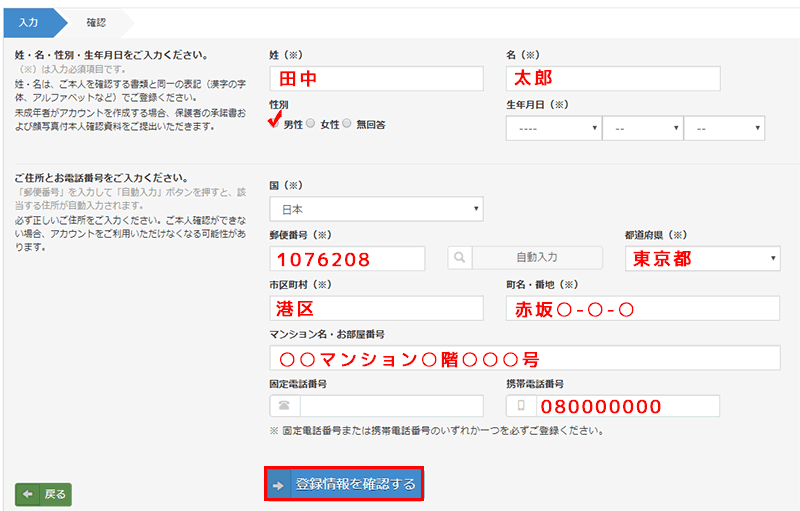
Task: Click the heading 姓・名・性別・生年月日をご入力ください。
Action: coord(111,55)
